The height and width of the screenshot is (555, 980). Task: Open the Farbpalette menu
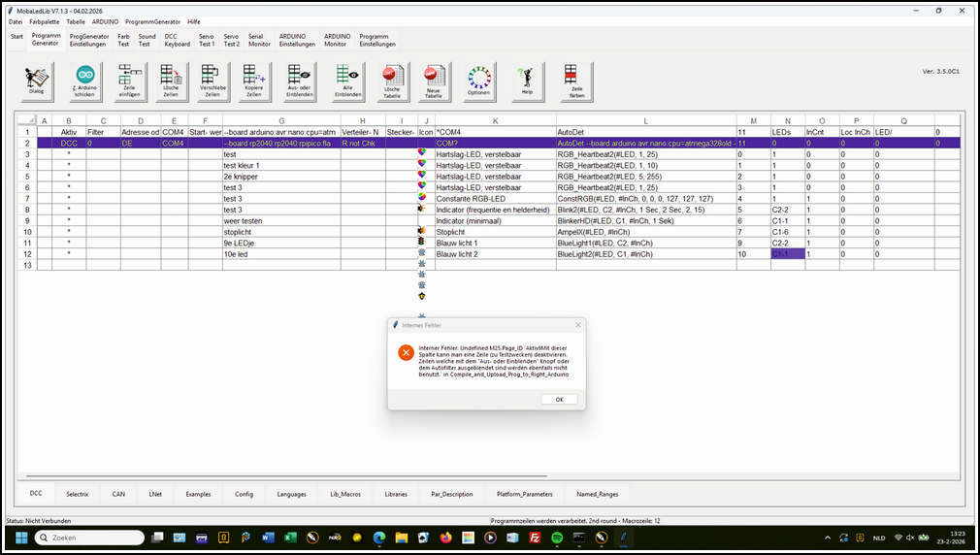pos(43,21)
